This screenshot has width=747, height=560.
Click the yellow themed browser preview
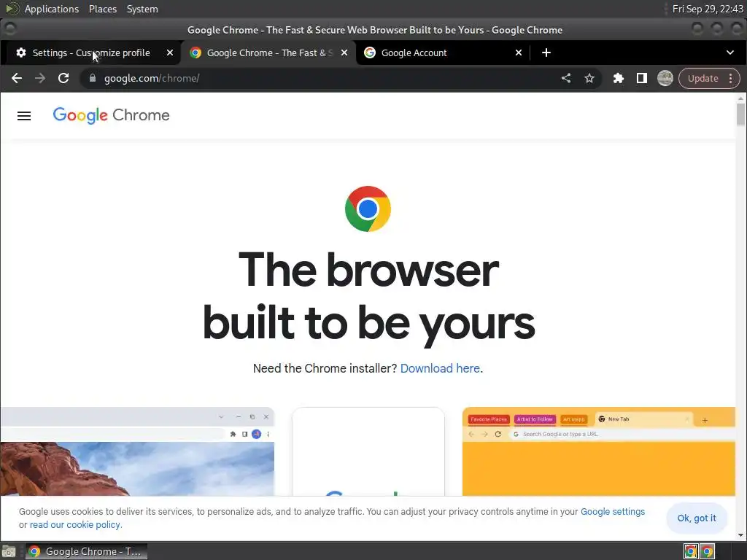click(599, 451)
